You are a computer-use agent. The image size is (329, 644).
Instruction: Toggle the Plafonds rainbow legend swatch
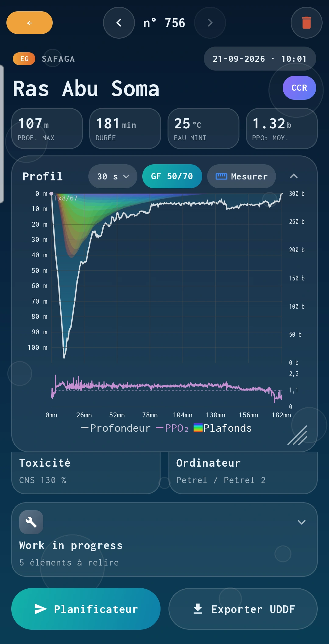pos(223,428)
